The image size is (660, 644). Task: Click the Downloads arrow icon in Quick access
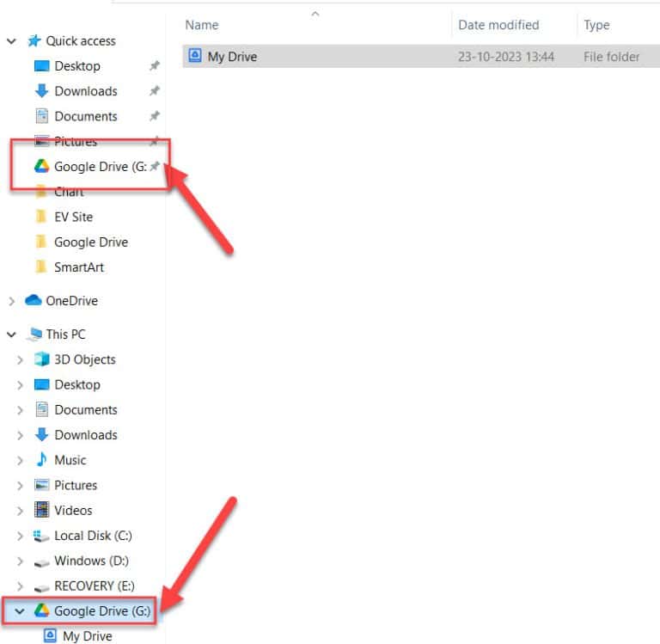(41, 91)
